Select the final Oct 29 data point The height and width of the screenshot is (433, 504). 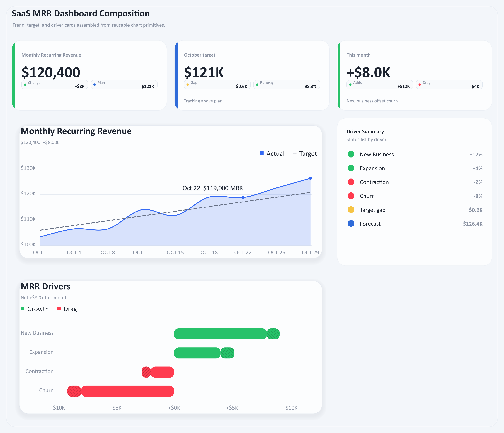click(310, 178)
